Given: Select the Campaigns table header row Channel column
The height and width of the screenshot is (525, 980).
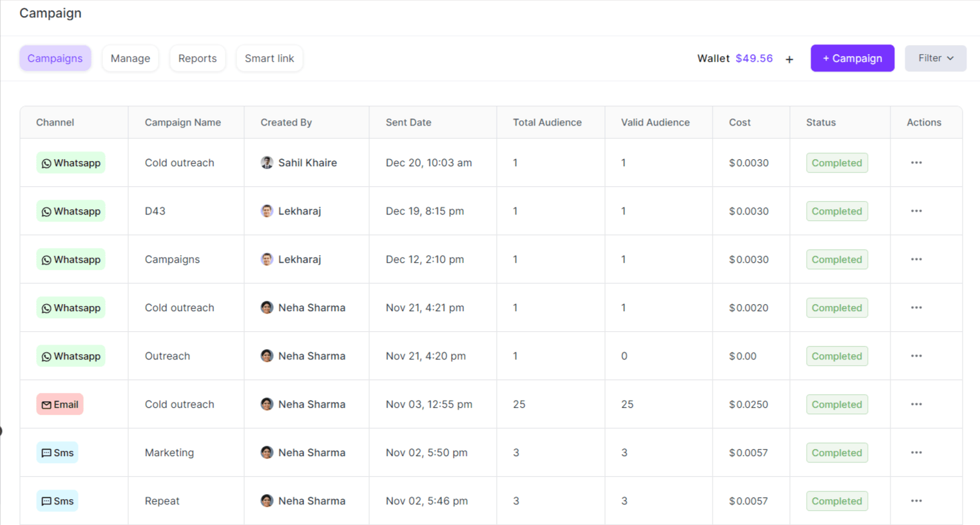Looking at the screenshot, I should [x=55, y=122].
